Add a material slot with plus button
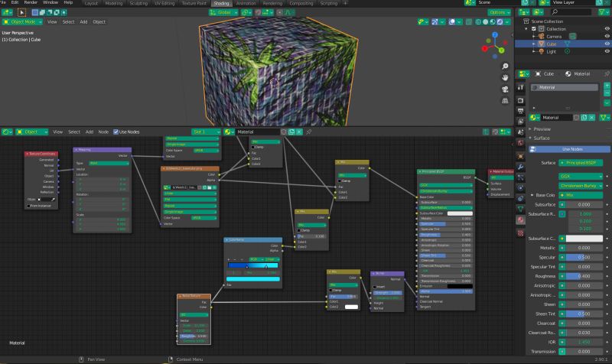This screenshot has height=364, width=612. coord(607,86)
